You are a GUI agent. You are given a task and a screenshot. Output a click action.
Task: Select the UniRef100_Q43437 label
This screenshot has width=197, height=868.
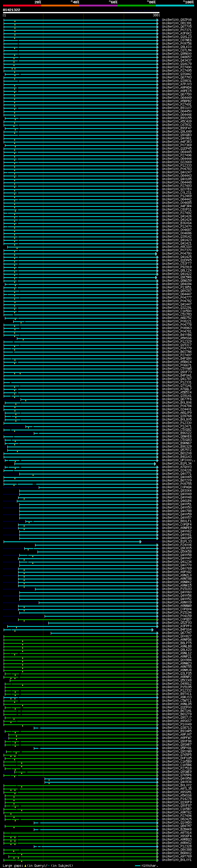point(176,60)
